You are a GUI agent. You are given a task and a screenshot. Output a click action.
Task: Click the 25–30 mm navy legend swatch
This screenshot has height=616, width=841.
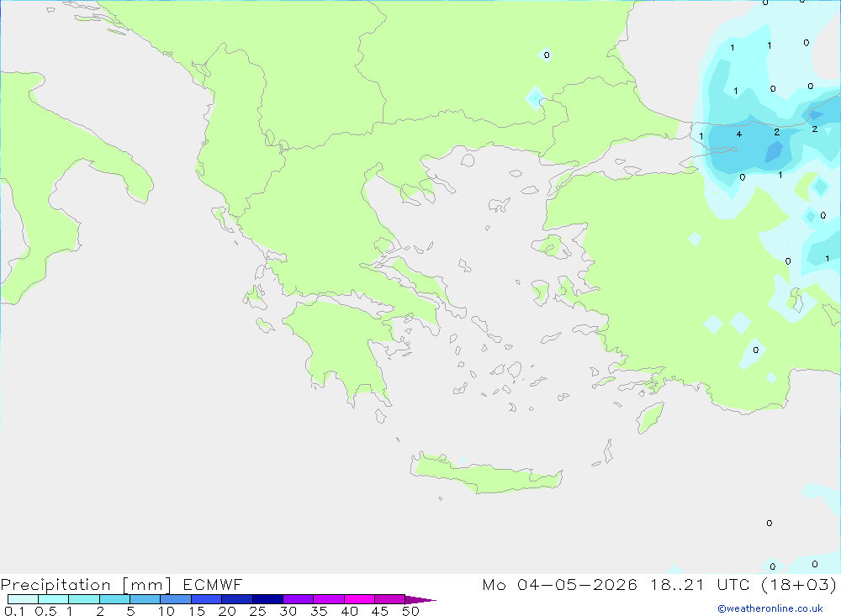pos(267,599)
